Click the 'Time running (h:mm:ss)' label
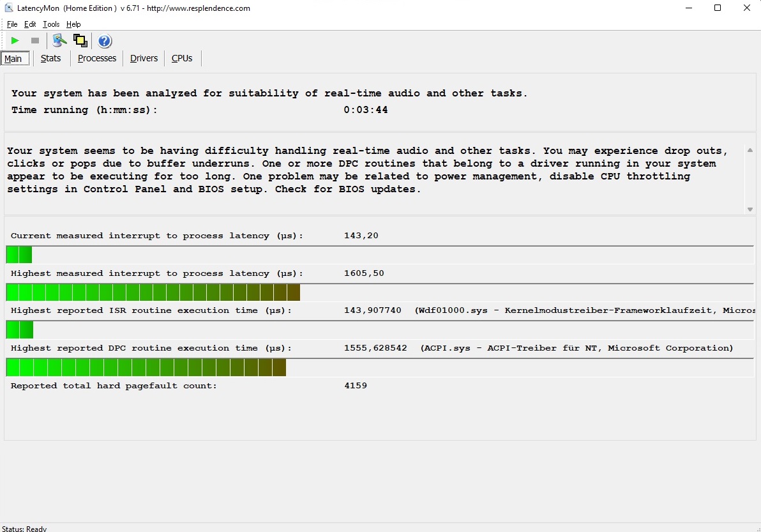Screen dimensions: 761x532 tap(84, 110)
